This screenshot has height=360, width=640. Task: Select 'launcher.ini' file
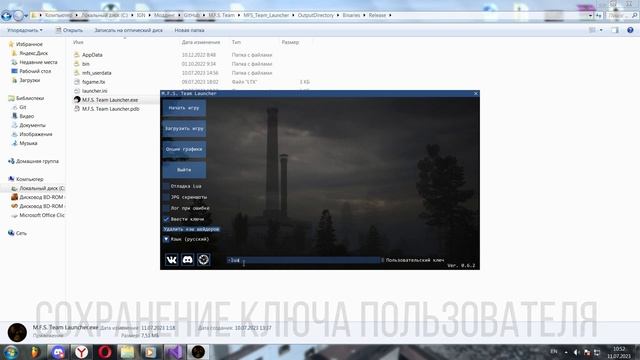[95, 91]
